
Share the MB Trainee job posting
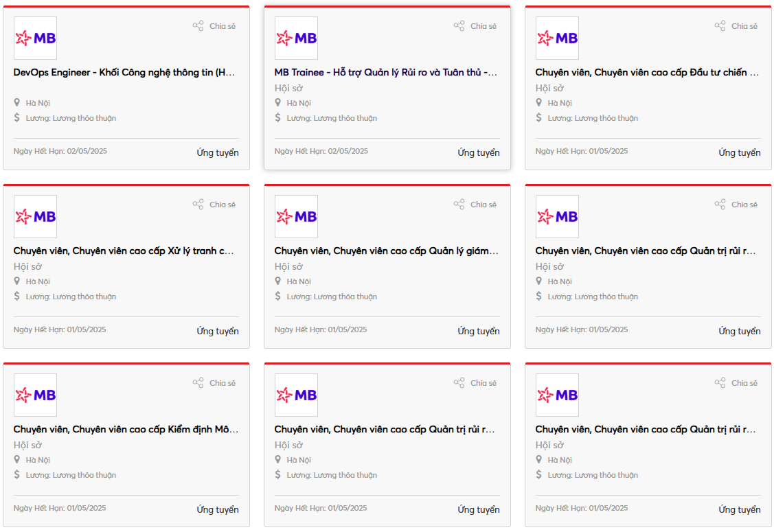459,26
